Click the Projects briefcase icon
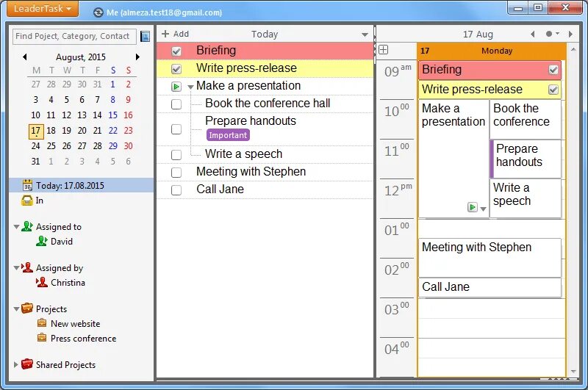588x390 pixels. coord(27,308)
